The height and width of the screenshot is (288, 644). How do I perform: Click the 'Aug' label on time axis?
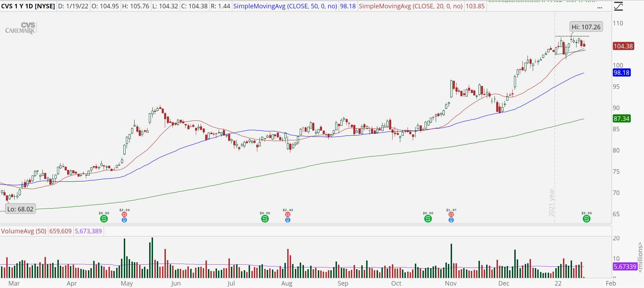(x=287, y=283)
